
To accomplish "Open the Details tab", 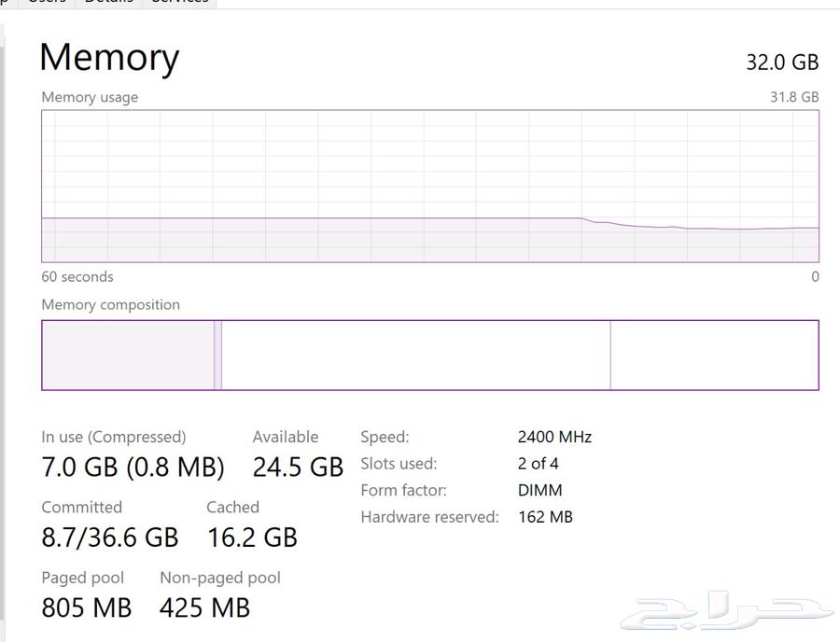I will point(109,3).
